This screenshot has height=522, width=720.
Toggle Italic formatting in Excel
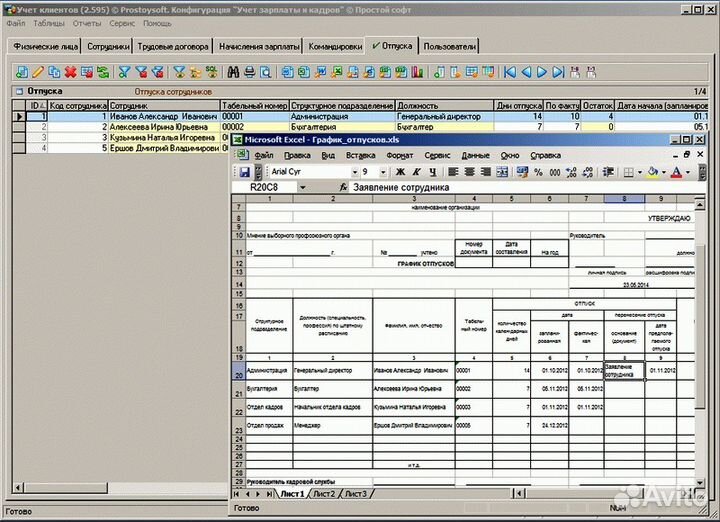412,172
